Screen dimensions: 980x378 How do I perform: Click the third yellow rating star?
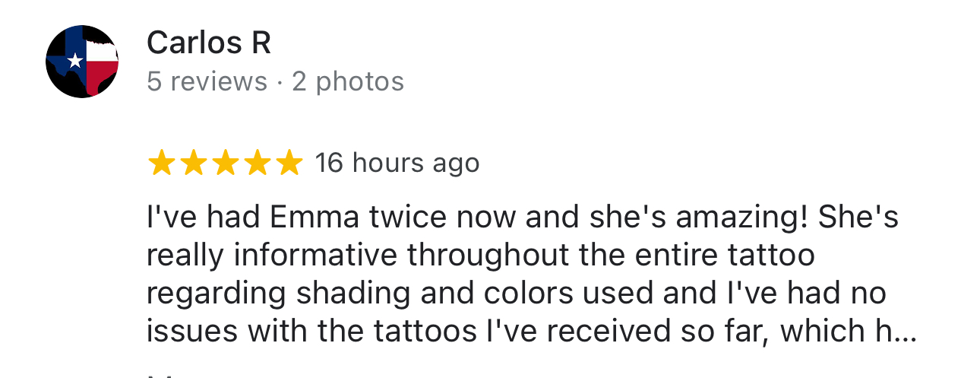[x=225, y=164]
